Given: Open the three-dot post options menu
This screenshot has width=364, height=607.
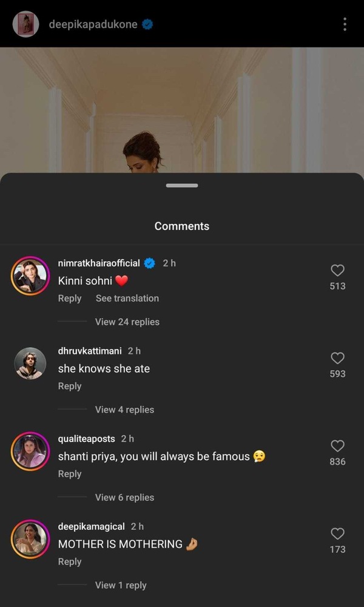Looking at the screenshot, I should [345, 24].
